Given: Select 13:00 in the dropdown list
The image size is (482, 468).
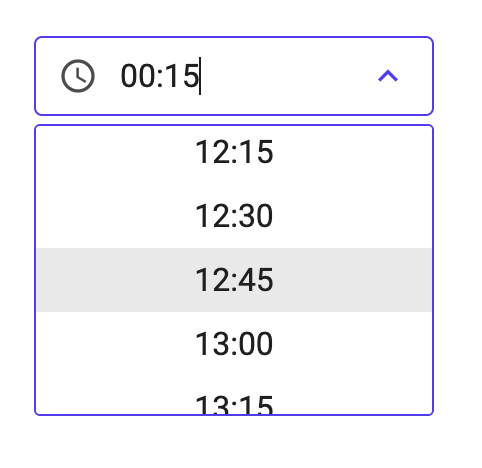Looking at the screenshot, I should (x=234, y=344).
